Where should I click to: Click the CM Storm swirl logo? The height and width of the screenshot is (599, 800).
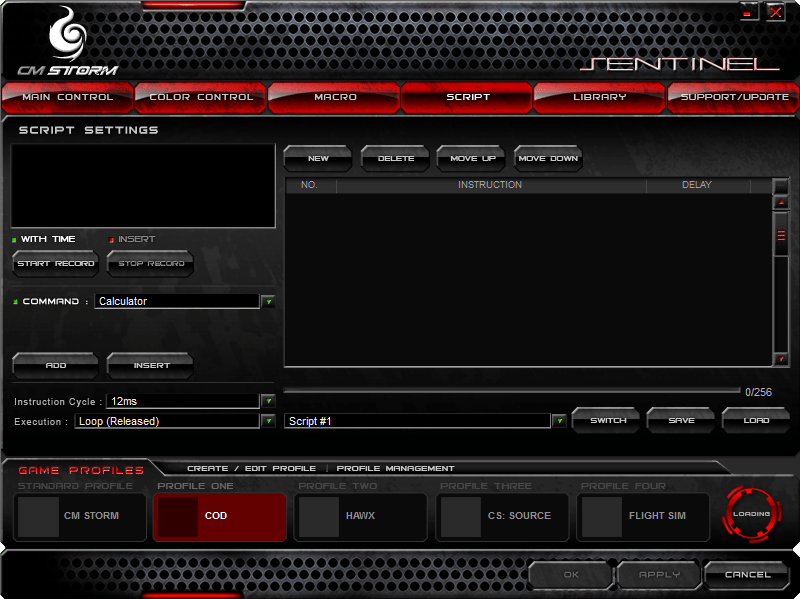pos(67,33)
